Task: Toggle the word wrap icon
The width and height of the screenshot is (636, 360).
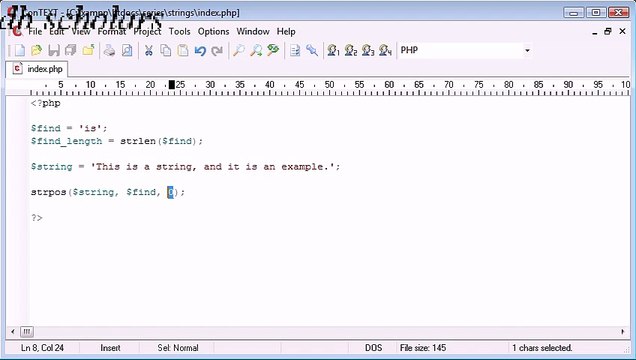Action: coord(295,50)
